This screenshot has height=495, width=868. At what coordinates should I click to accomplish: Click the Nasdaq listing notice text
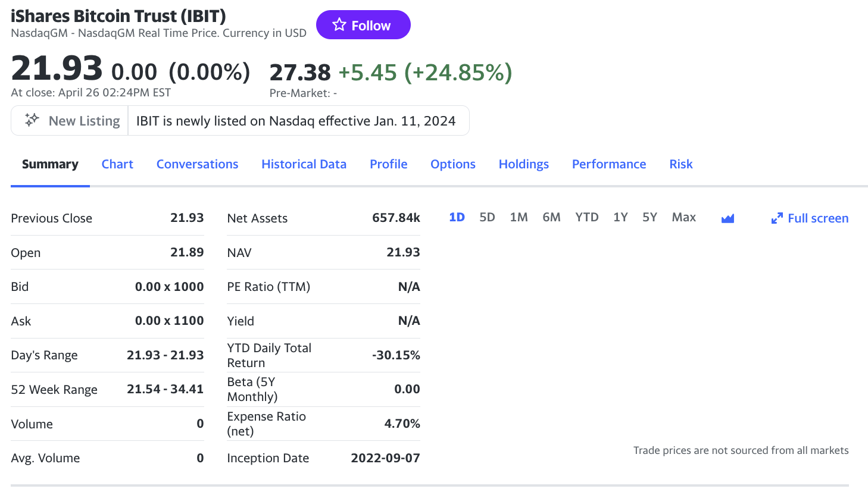[x=296, y=121]
